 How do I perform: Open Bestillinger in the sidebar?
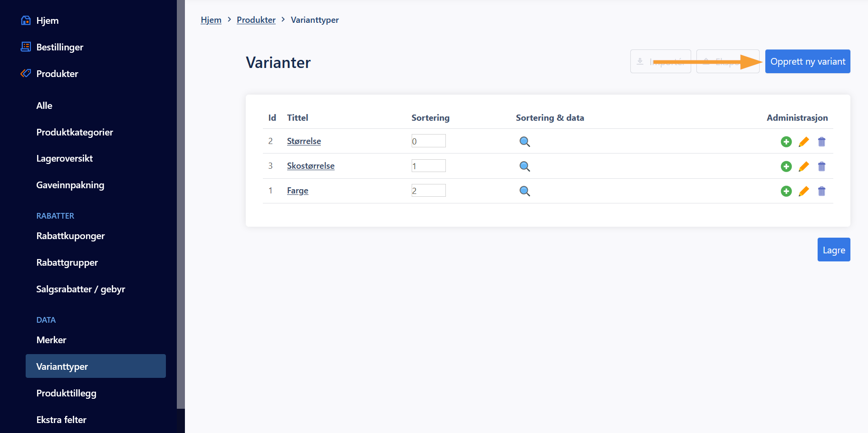[59, 47]
